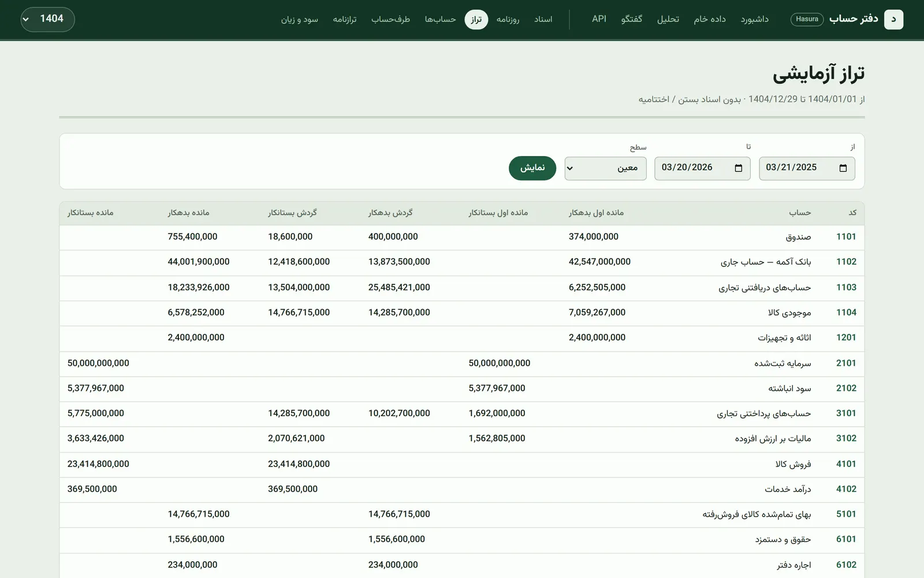Image resolution: width=924 pixels, height=578 pixels.
Task: Open account code 1201 link
Action: 846,338
